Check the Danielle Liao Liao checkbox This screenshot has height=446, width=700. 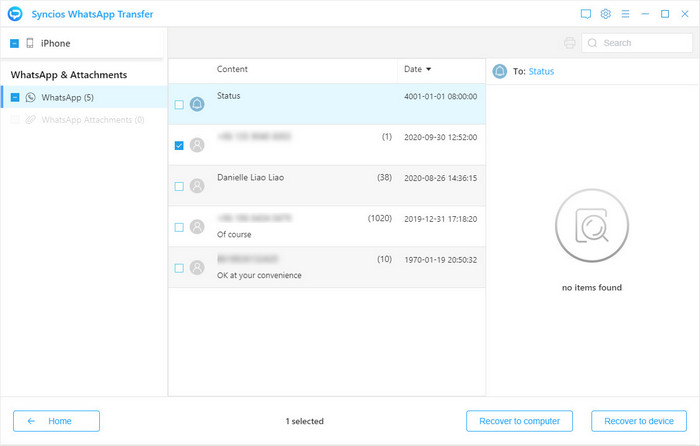179,186
